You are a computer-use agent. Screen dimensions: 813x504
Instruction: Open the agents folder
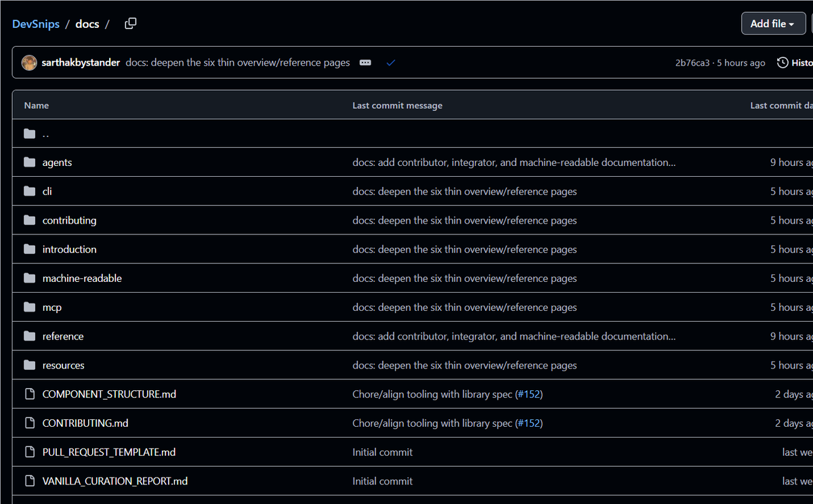[57, 163]
